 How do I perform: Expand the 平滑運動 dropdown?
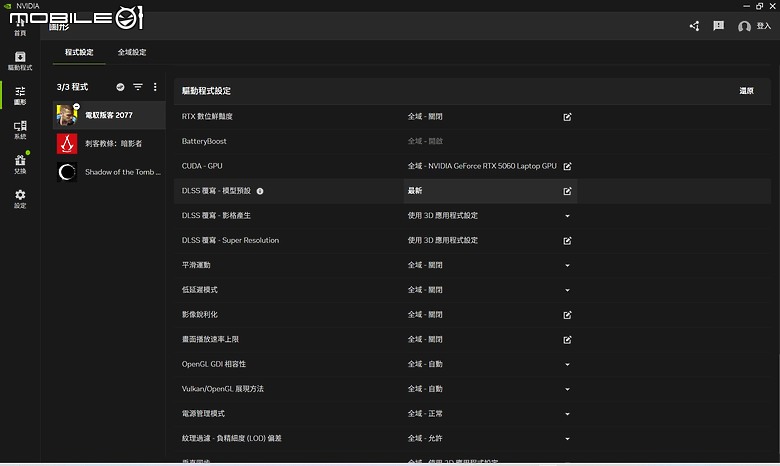567,265
